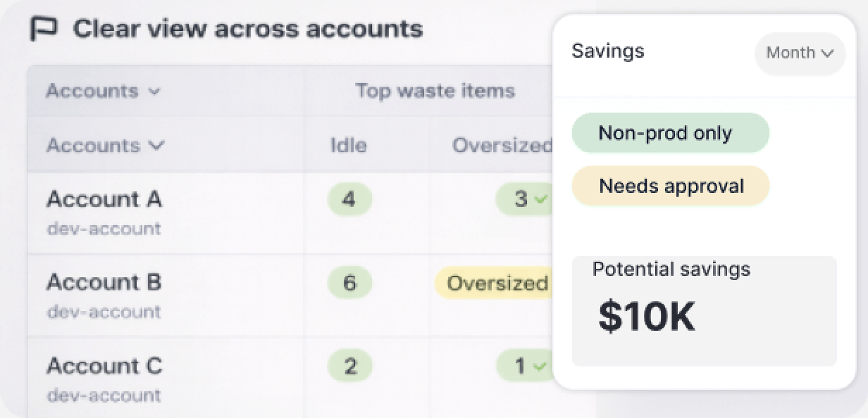Expand the second-row Accounts column dropdown
Viewport: 868px width, 418px height.
pyautogui.click(x=105, y=146)
